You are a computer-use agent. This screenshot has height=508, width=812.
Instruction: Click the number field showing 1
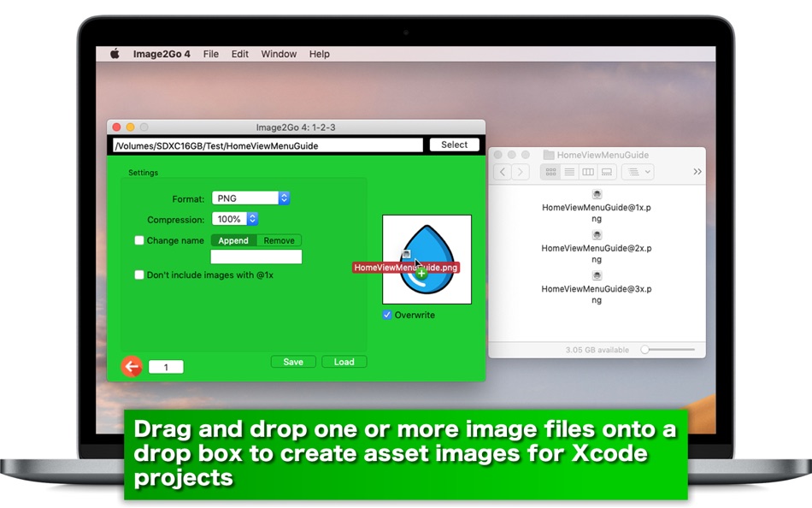166,367
